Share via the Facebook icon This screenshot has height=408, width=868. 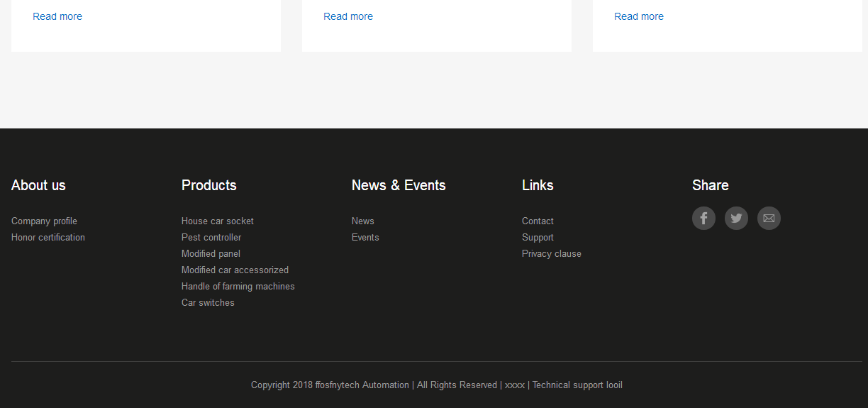[x=703, y=218]
